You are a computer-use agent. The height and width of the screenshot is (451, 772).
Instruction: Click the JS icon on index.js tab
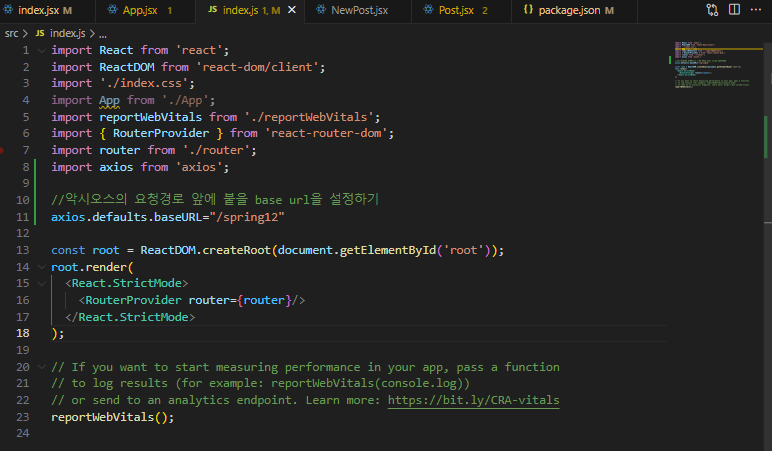point(212,10)
